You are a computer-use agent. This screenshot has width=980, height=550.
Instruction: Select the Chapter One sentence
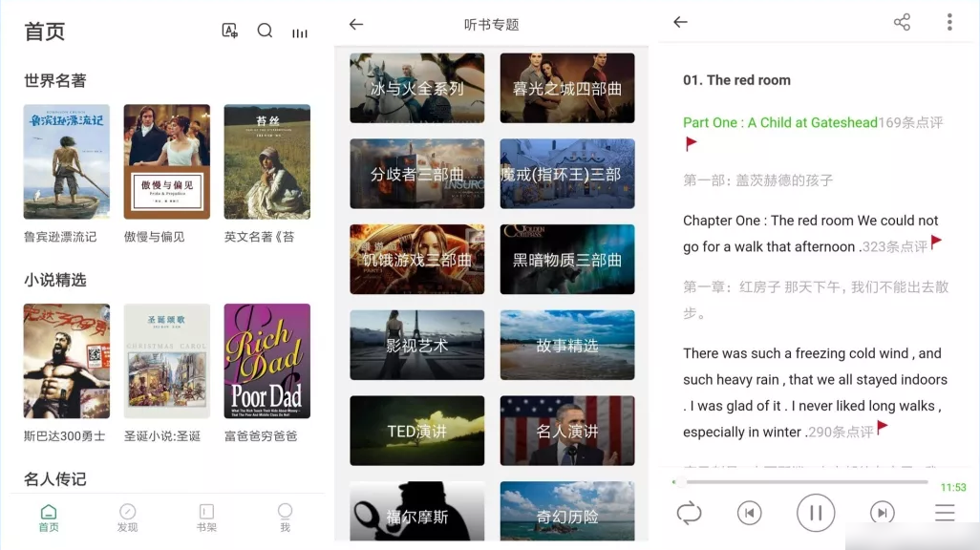[811, 234]
